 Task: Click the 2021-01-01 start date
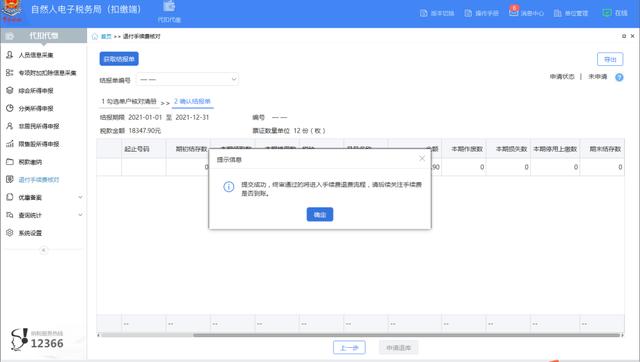pos(145,117)
